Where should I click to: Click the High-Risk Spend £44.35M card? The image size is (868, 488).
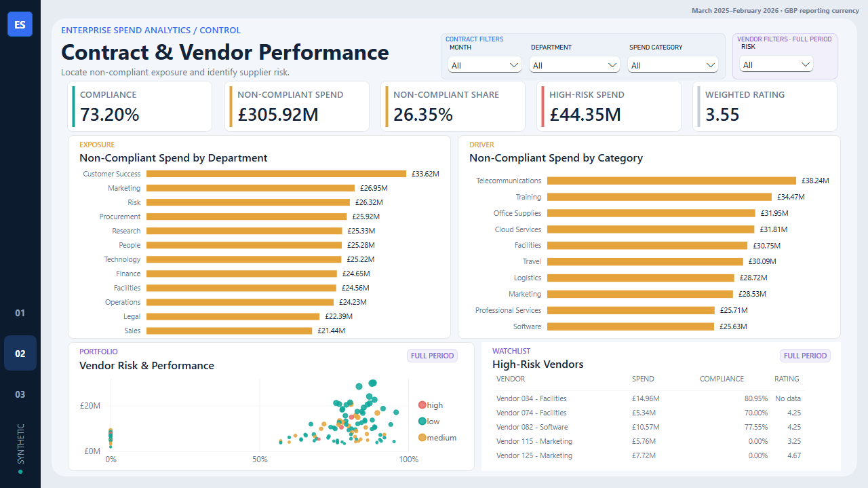(x=609, y=106)
